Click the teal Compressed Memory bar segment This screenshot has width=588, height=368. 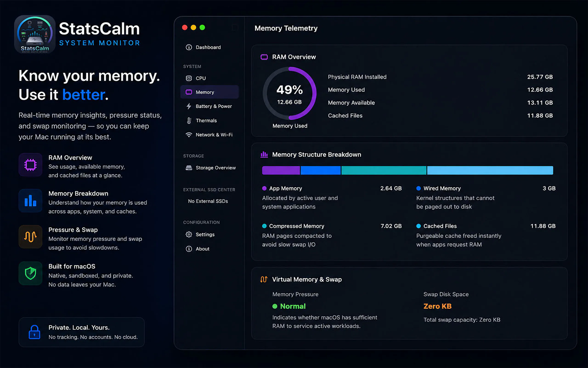pyautogui.click(x=384, y=170)
